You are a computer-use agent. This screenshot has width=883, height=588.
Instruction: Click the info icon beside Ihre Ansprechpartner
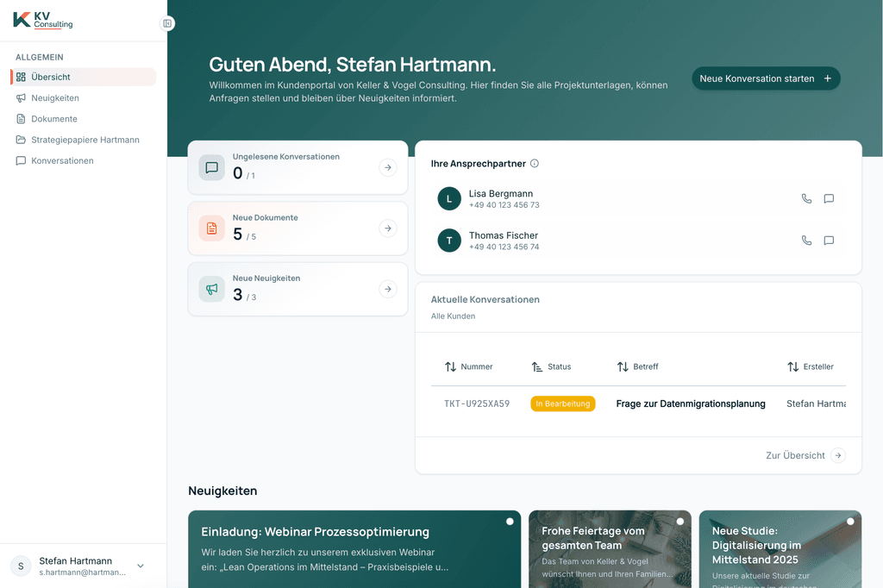pyautogui.click(x=535, y=163)
